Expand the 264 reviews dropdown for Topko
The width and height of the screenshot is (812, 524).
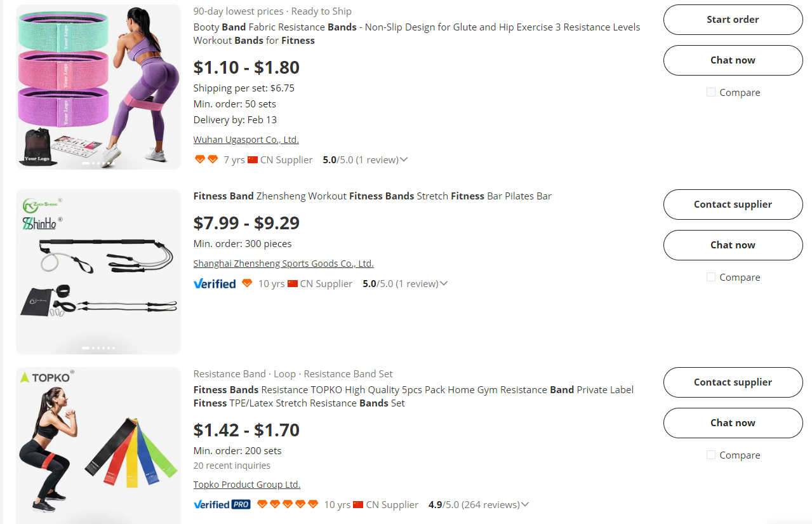tap(525, 504)
